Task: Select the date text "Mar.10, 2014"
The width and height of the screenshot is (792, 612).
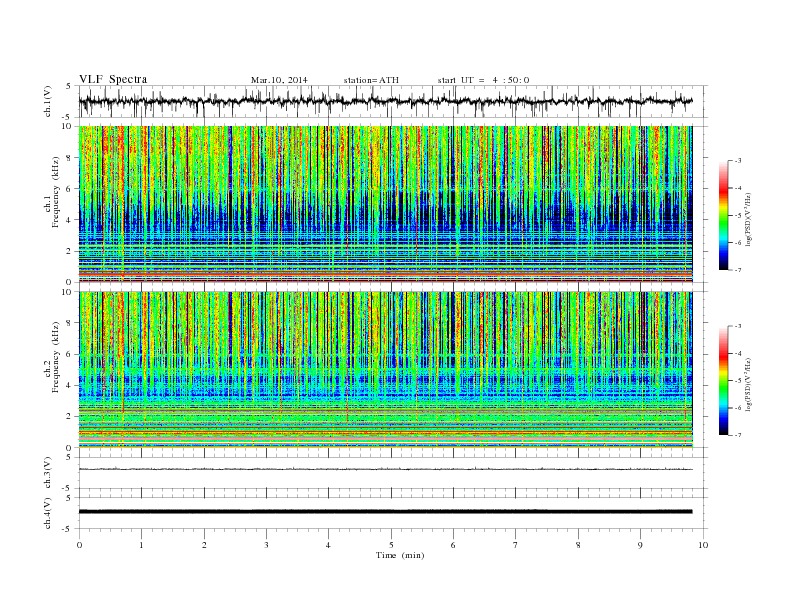Action: 279,80
